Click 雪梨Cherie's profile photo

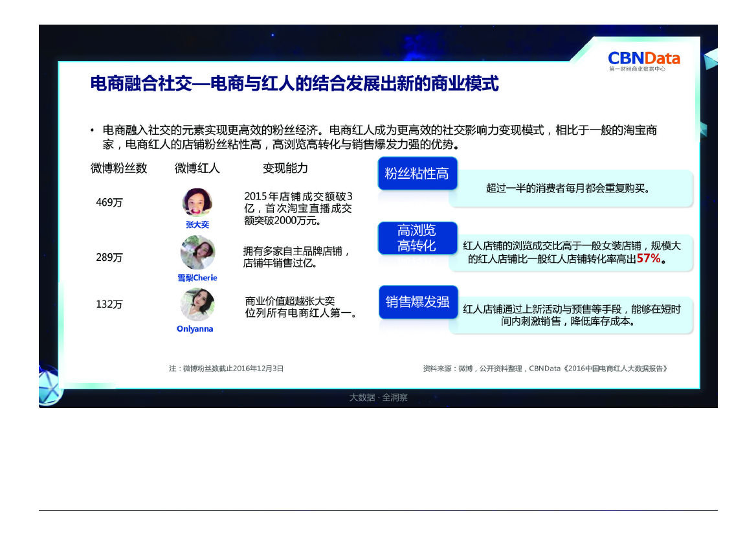pos(197,253)
